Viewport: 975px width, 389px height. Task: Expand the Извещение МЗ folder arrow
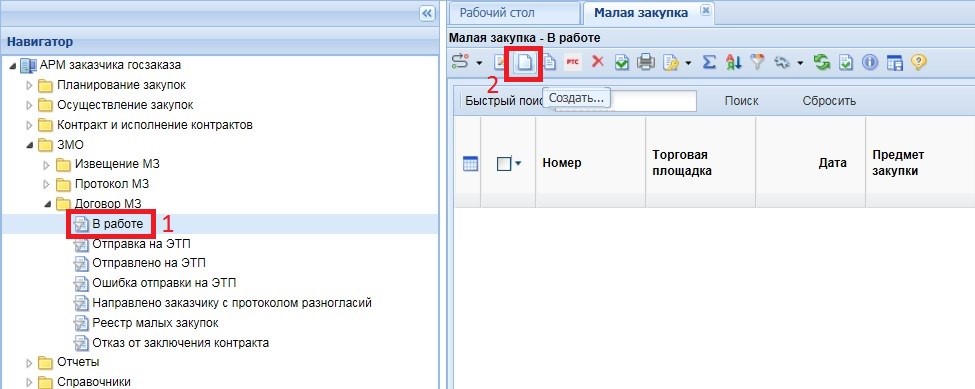coord(47,165)
